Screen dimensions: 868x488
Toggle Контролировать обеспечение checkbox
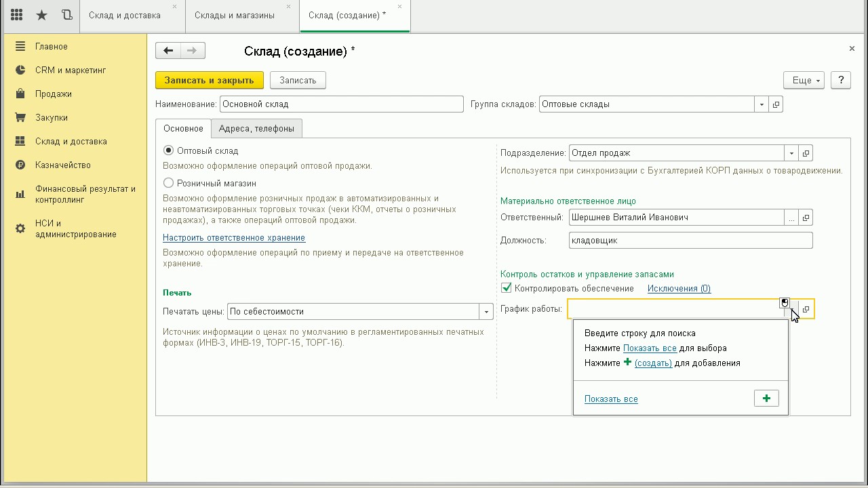click(506, 288)
